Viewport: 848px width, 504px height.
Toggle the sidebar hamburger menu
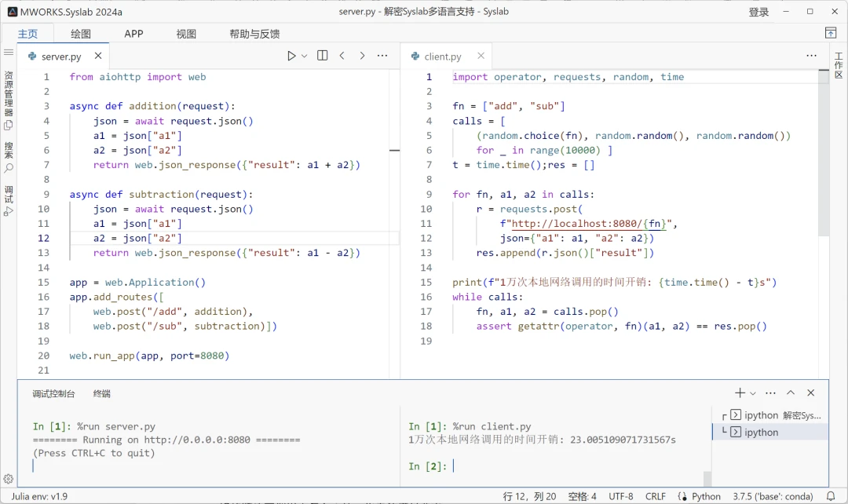click(9, 53)
